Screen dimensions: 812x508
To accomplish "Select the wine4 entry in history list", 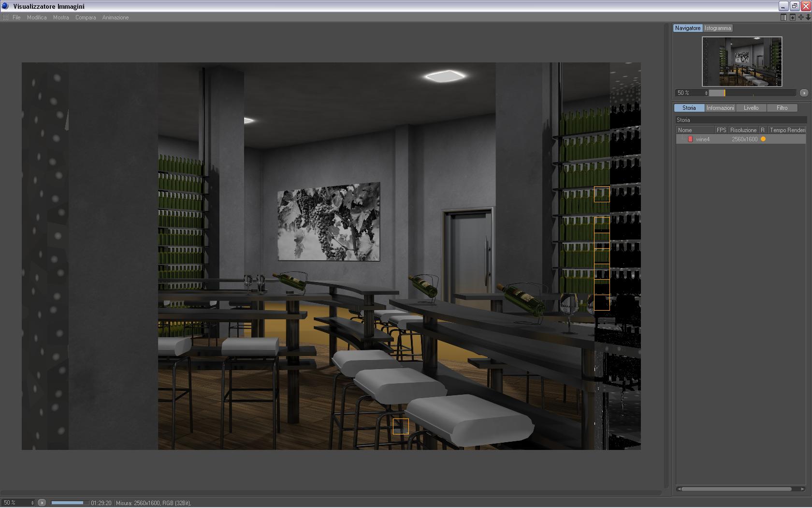I will [741, 139].
